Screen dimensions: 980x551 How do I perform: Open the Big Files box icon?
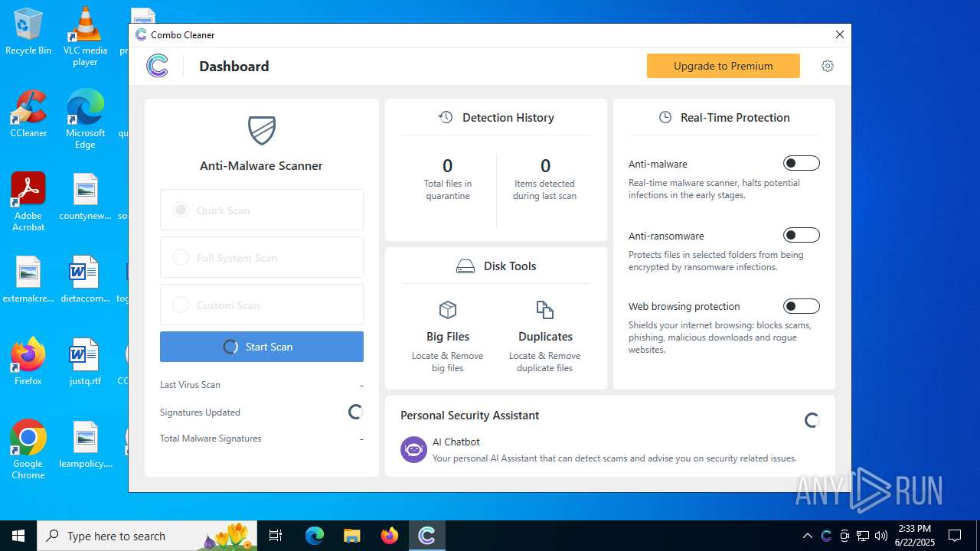448,310
